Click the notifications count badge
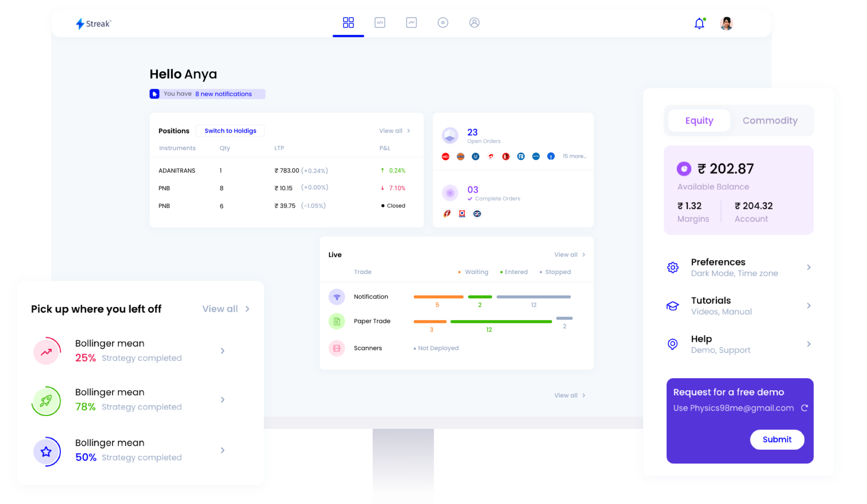This screenshot has height=504, width=867. tap(704, 19)
